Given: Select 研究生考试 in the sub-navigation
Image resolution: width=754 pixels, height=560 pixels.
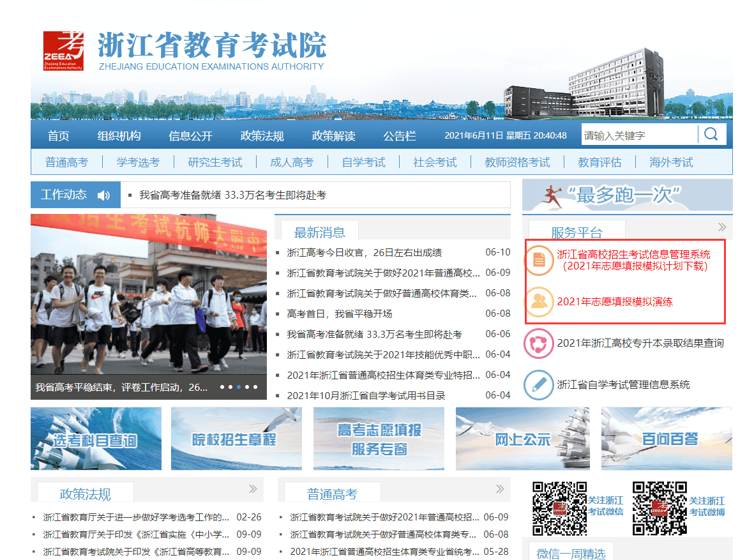Looking at the screenshot, I should tap(215, 162).
